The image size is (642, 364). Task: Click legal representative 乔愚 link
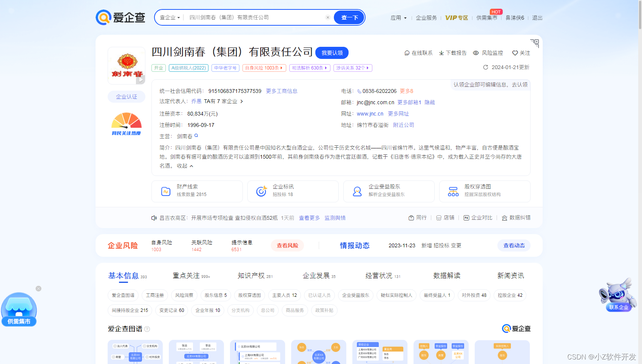196,101
